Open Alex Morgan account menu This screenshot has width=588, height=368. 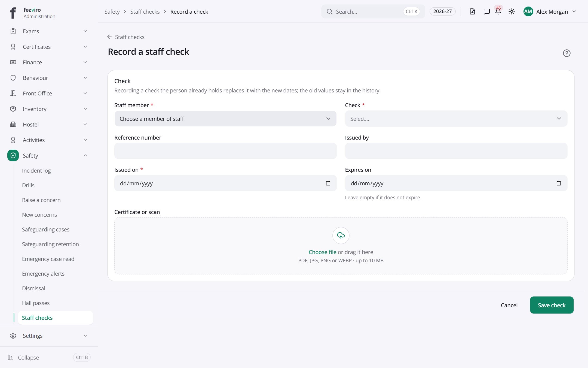click(550, 11)
